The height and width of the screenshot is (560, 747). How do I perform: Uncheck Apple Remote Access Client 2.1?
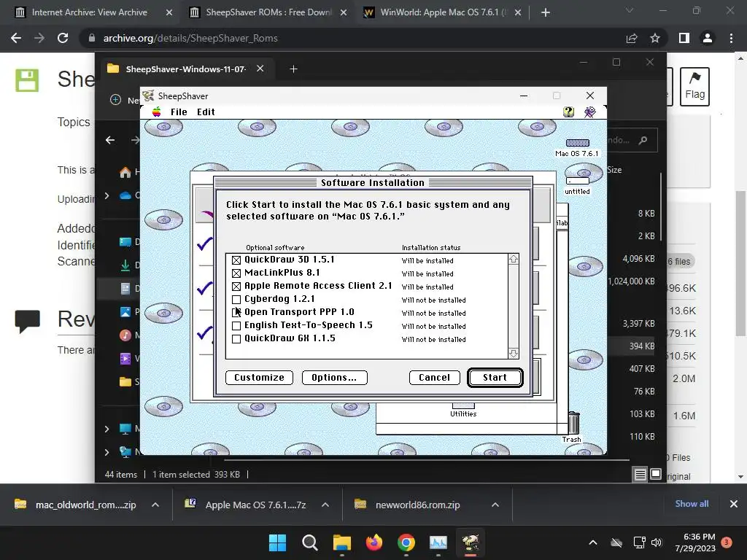pos(236,286)
